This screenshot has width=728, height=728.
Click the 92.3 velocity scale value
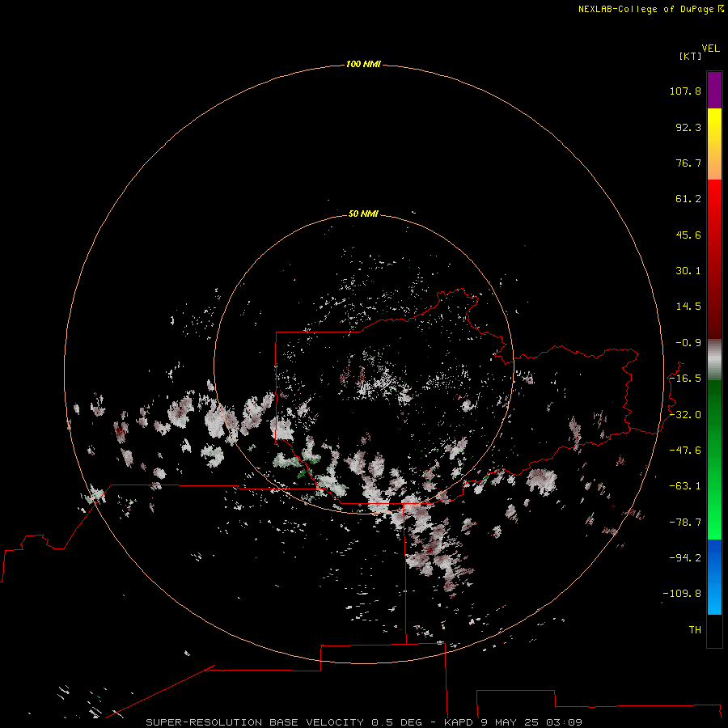coord(688,127)
